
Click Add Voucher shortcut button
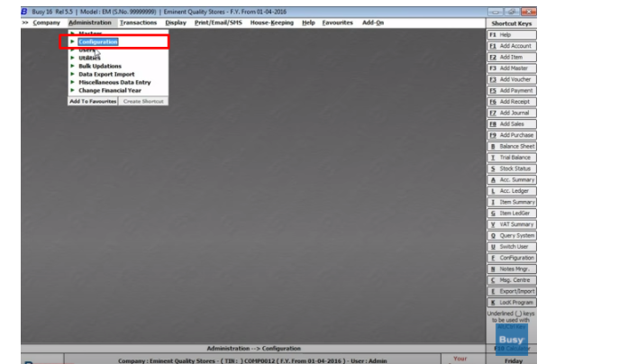pyautogui.click(x=512, y=79)
